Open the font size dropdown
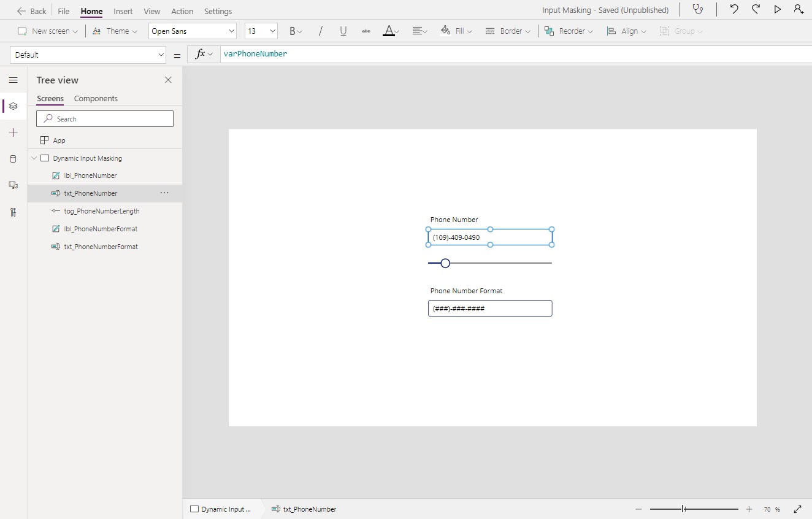This screenshot has height=519, width=812. [x=261, y=31]
